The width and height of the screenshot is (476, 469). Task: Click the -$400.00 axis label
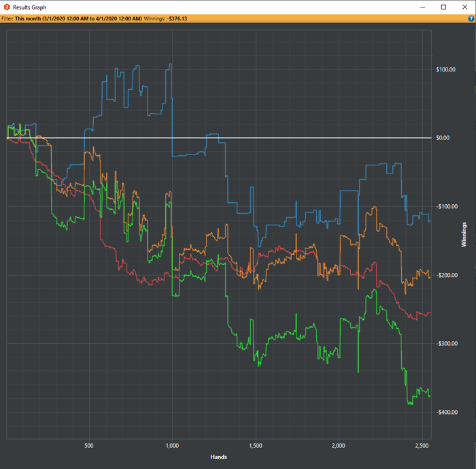447,413
